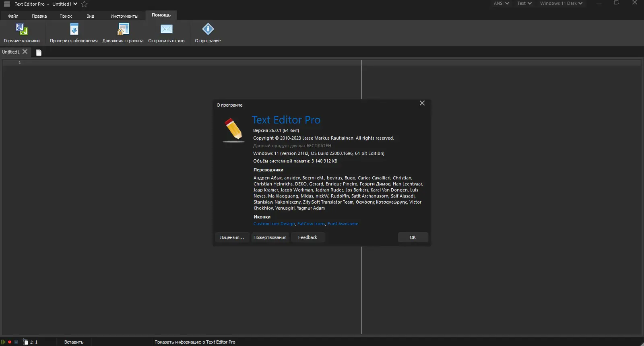Select the Помощь menu tab

click(161, 15)
